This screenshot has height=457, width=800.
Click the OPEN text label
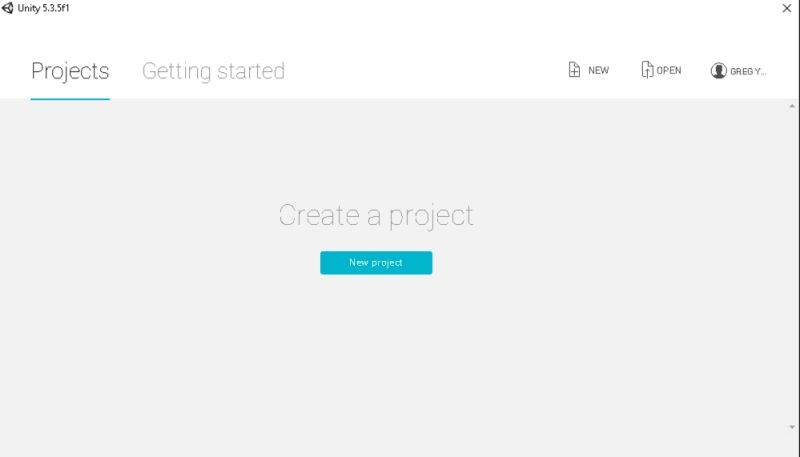pos(669,70)
